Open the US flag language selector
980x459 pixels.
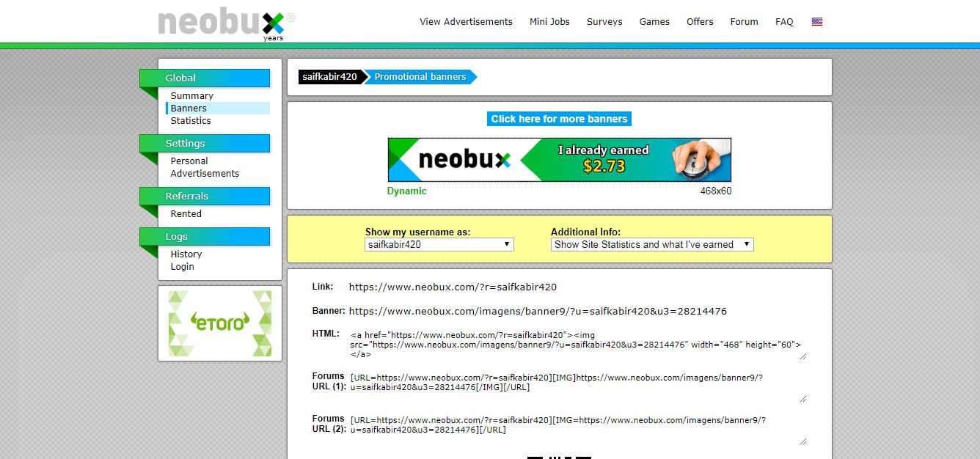point(817,22)
